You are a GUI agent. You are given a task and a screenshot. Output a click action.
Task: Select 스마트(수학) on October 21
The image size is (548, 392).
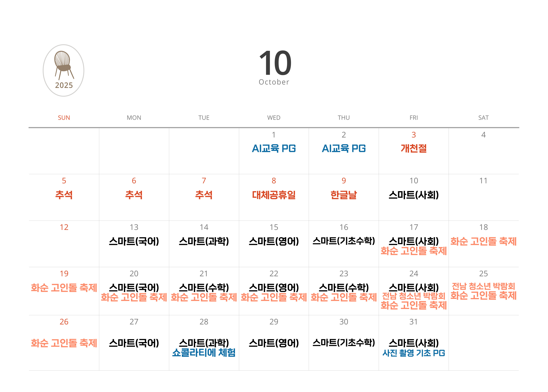pyautogui.click(x=204, y=287)
